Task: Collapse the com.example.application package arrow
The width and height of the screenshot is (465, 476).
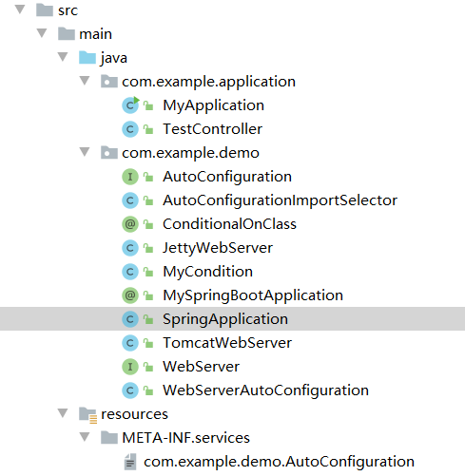Action: coord(85,81)
